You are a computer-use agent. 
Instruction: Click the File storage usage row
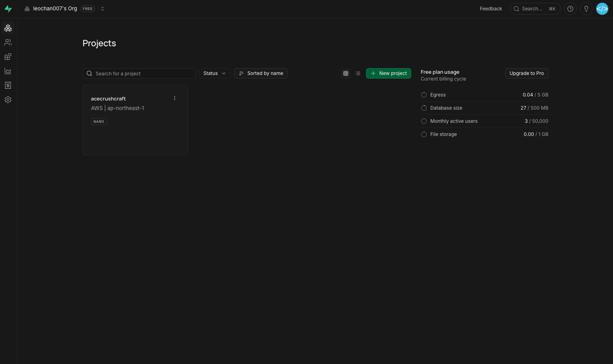tap(485, 134)
